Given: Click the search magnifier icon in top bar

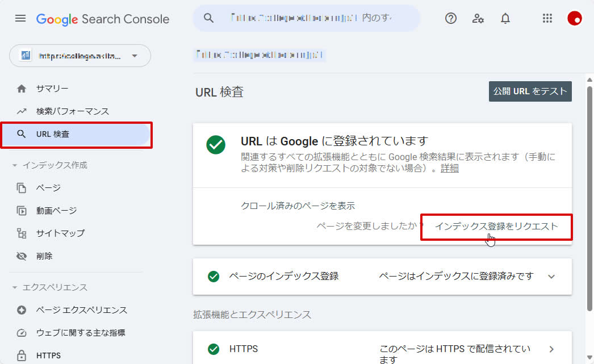Looking at the screenshot, I should pyautogui.click(x=208, y=19).
